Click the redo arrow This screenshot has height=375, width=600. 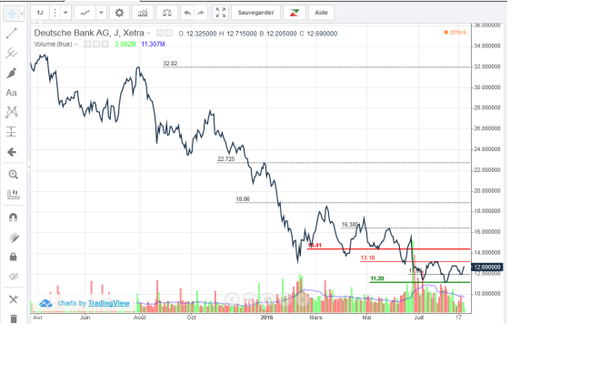tap(201, 13)
